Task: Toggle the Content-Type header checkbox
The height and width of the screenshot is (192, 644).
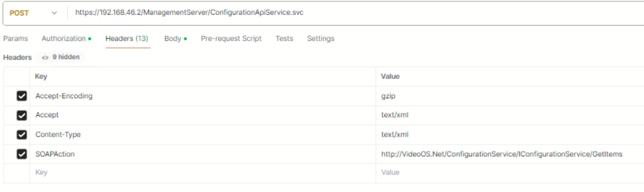Action: [x=21, y=135]
